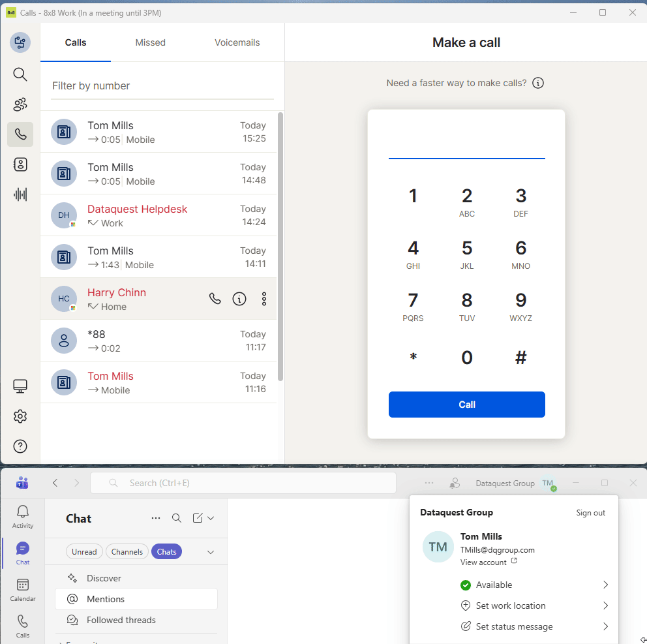Select Dataquest Helpdesk missed call entry
This screenshot has width=647, height=644.
coord(158,215)
